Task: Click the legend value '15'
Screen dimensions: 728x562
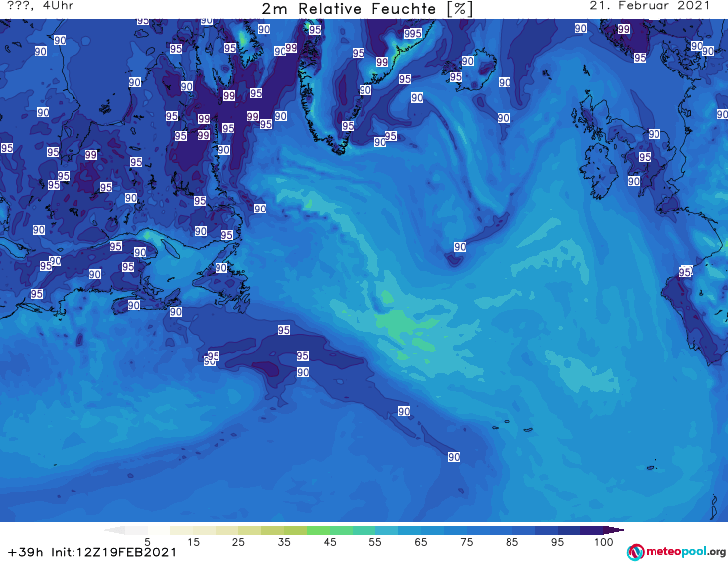Action: coord(193,542)
